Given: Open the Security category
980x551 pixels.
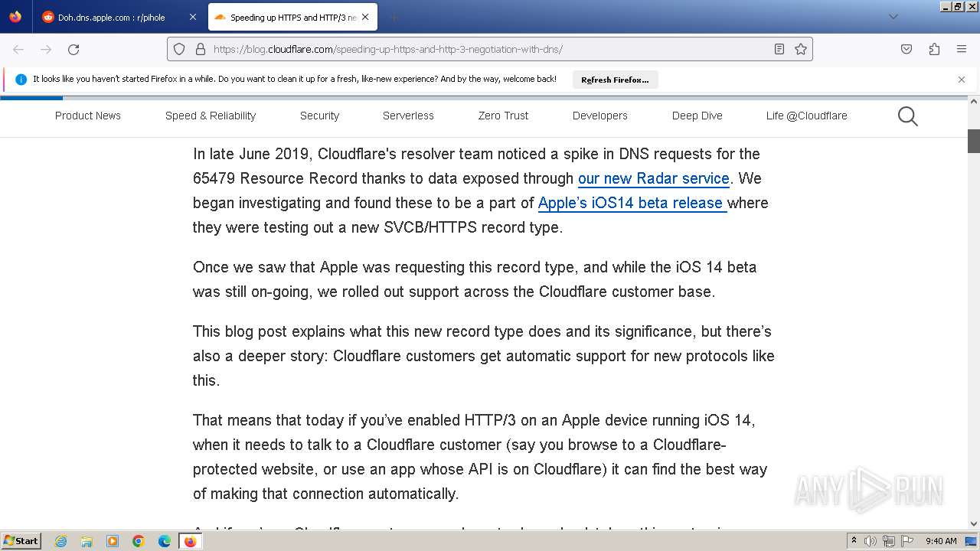Looking at the screenshot, I should tap(319, 116).
